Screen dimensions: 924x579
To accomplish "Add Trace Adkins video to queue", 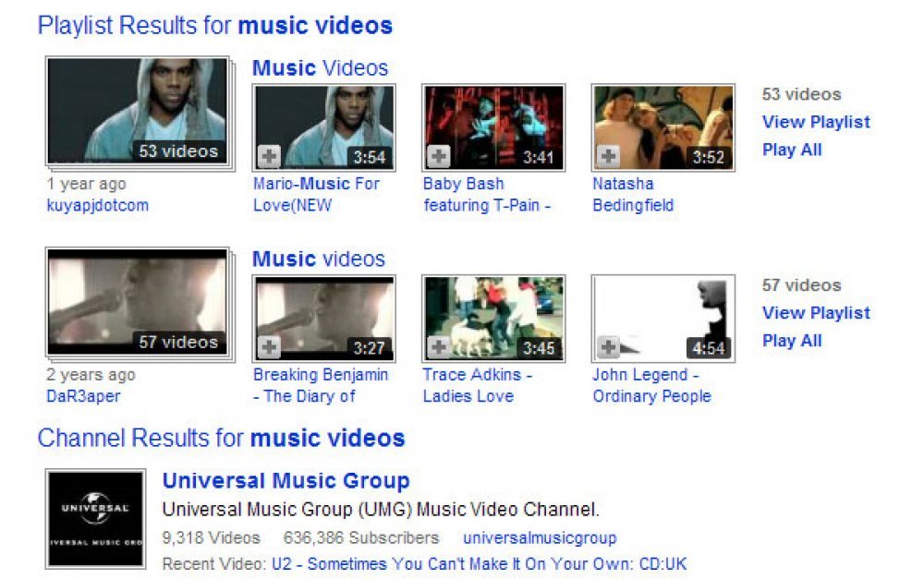I will 438,347.
